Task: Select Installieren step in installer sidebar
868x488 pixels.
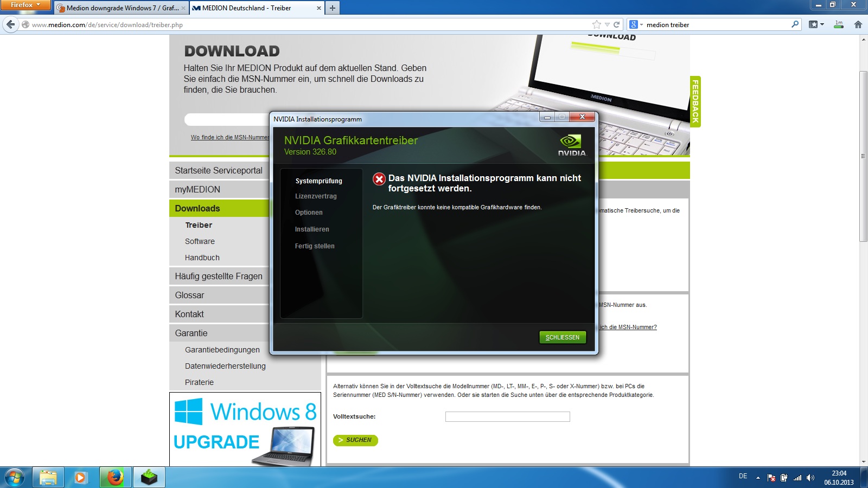Action: pyautogui.click(x=312, y=229)
